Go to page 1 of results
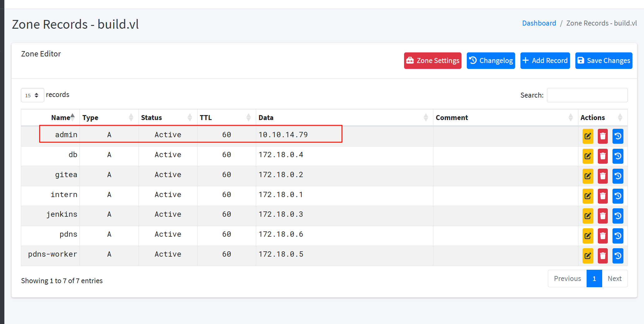 point(594,278)
